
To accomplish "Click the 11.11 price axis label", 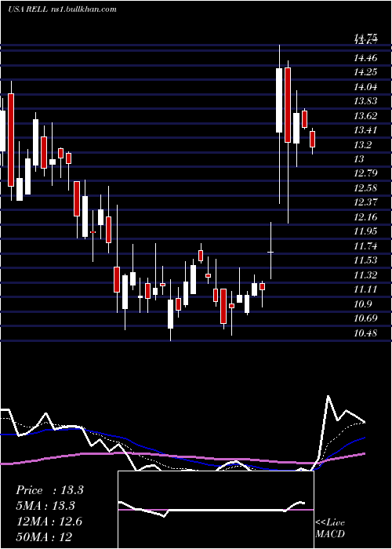I will point(366,289).
